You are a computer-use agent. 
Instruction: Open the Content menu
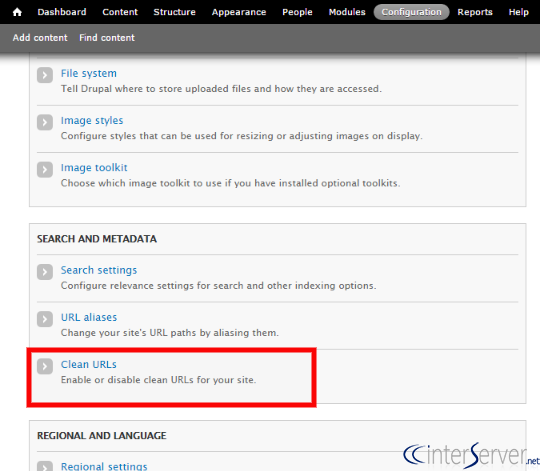click(x=120, y=12)
